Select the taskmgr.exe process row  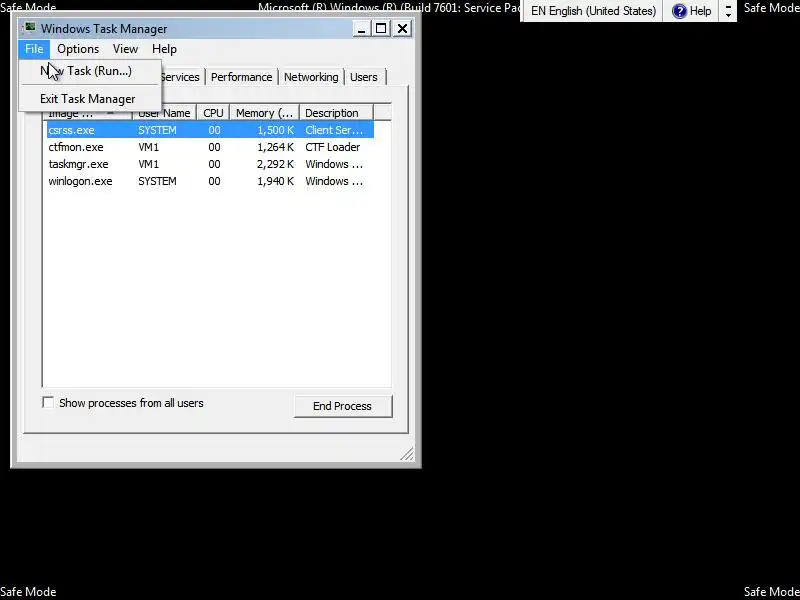210,164
